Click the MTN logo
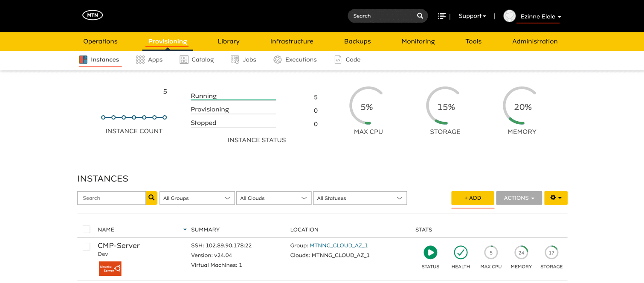Screen dimensions: 644x283 click(93, 15)
